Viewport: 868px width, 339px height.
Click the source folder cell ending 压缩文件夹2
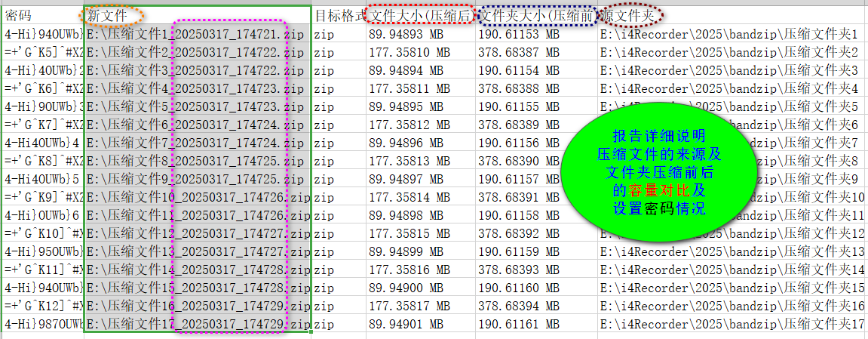[733, 53]
